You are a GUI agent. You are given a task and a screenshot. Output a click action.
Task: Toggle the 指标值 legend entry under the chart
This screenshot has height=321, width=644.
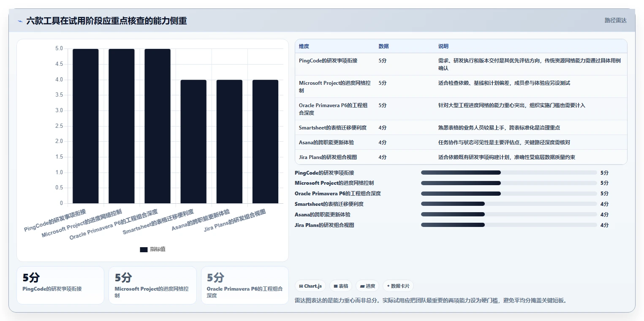click(x=152, y=249)
